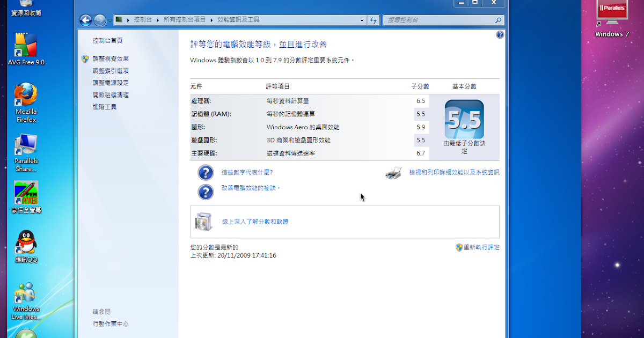Open the 行動作業中心 link at bottom left

111,324
